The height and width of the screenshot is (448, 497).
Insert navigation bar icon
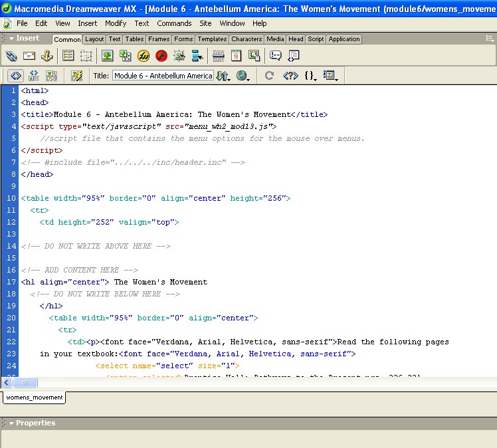coord(197,56)
